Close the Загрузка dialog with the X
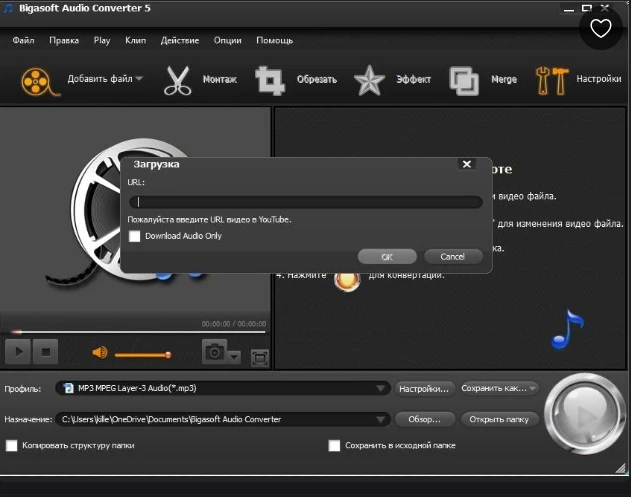The height and width of the screenshot is (497, 631). 467,164
